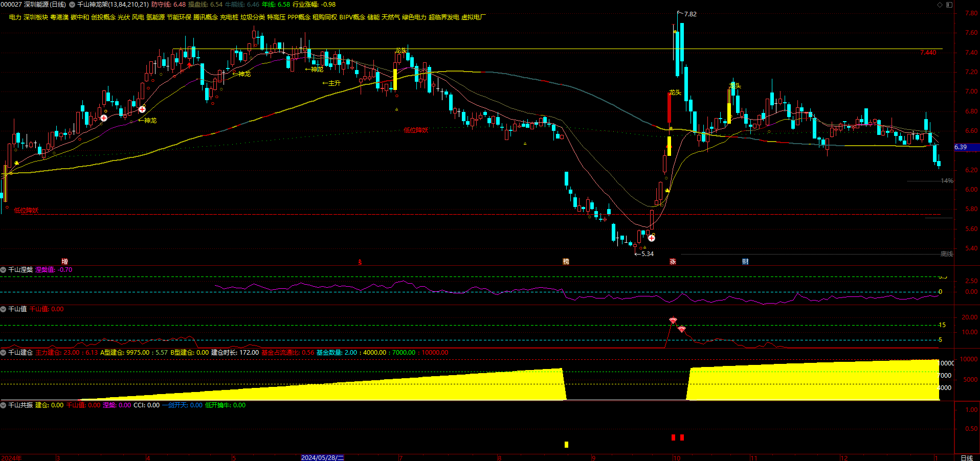Open the 特高压 concept tag
The image size is (980, 461).
click(276, 17)
